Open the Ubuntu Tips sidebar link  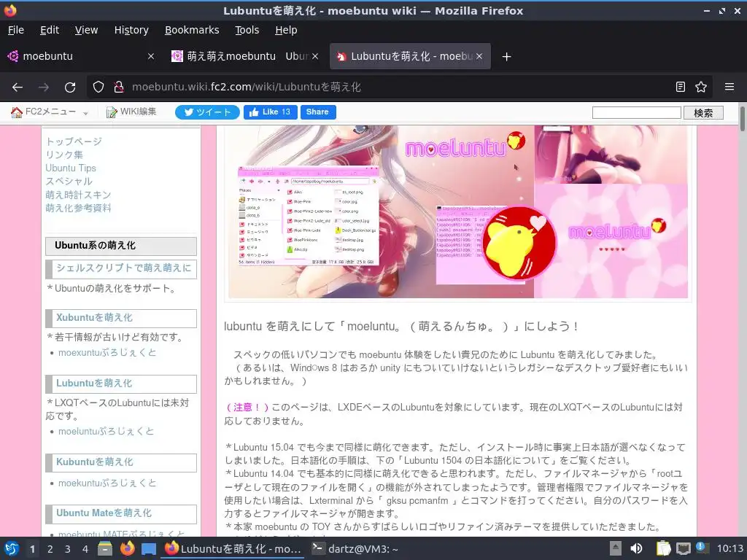pos(71,168)
